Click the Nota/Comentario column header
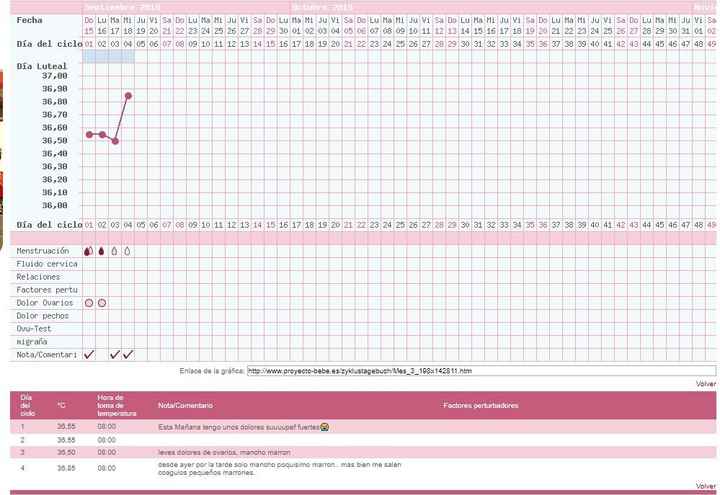The image size is (720, 495). coord(186,405)
